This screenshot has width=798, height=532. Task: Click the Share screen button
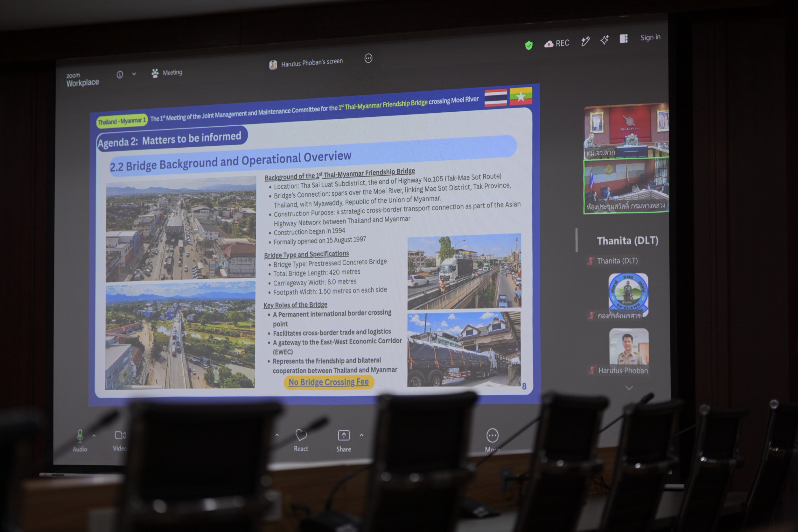[344, 441]
